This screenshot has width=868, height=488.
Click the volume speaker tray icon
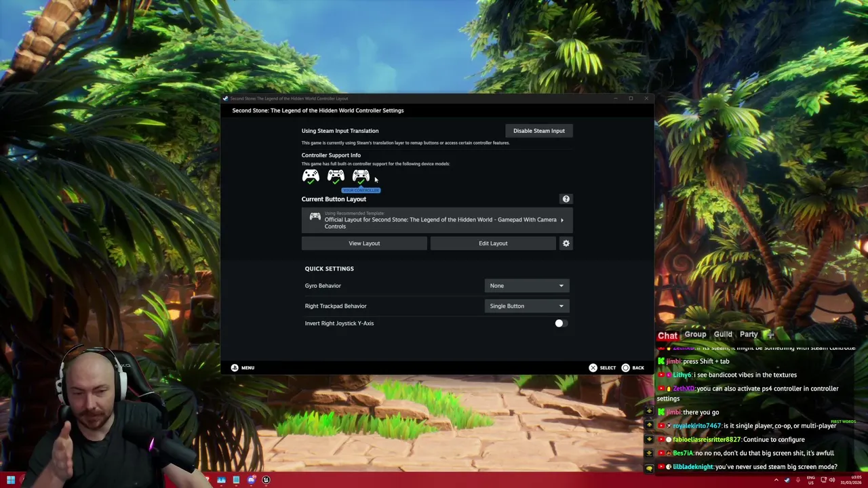point(832,480)
